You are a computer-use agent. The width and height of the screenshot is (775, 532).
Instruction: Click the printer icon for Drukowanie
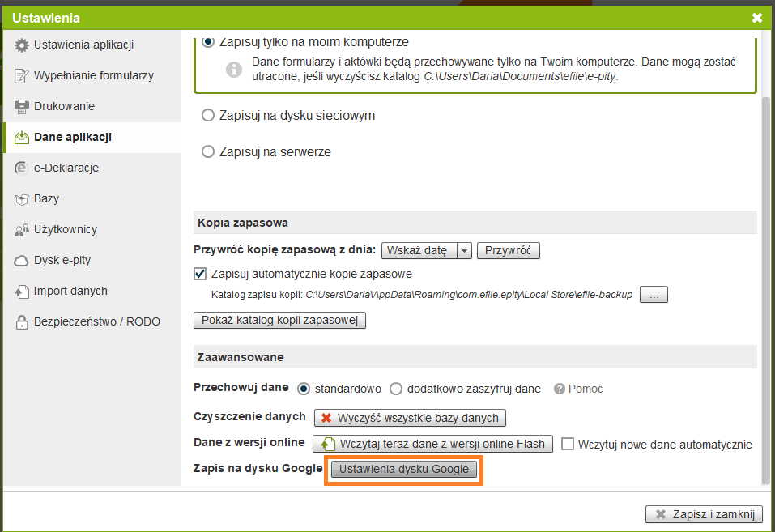coord(22,107)
